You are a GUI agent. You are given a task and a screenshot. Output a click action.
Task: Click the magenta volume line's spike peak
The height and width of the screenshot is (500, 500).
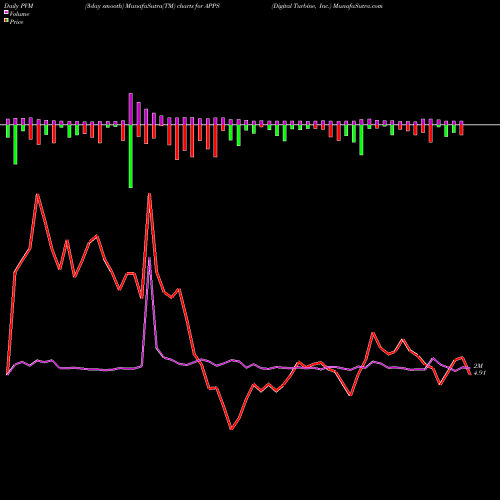149,258
